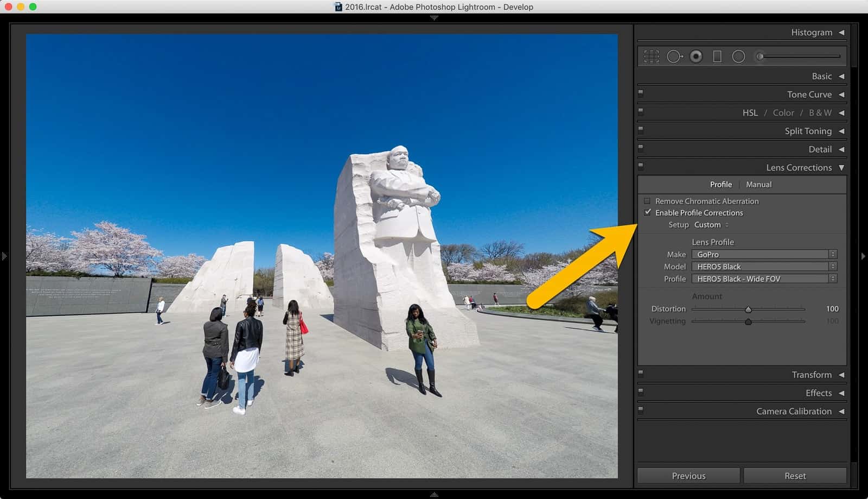
Task: Toggle Effects panel on/off switch
Action: [641, 391]
